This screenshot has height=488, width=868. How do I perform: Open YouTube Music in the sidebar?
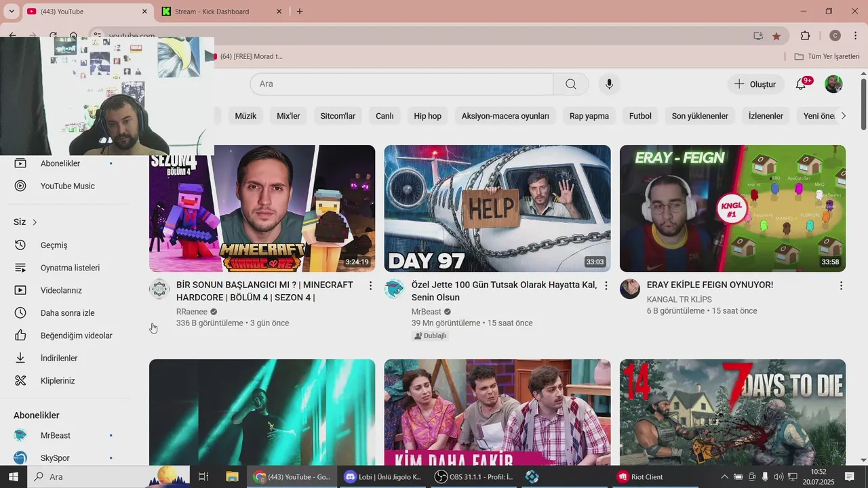pos(68,186)
